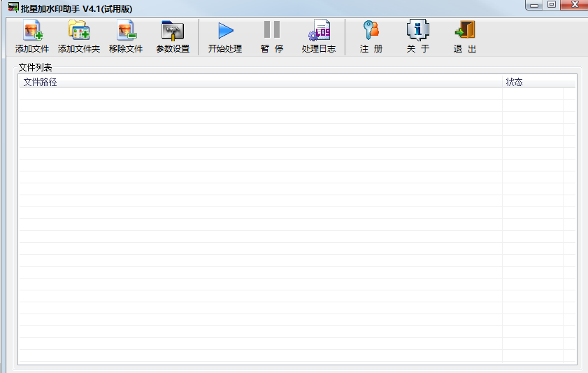Click the 状态 status column header

pyautogui.click(x=532, y=82)
